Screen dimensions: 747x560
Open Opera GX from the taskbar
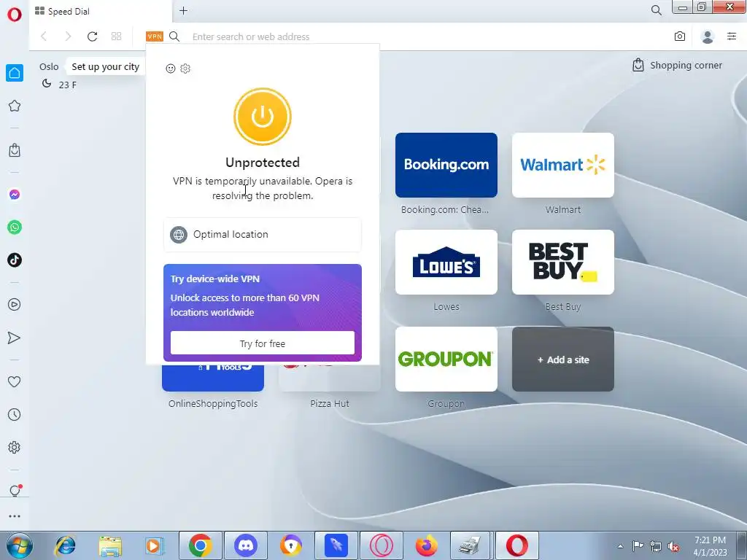381,545
